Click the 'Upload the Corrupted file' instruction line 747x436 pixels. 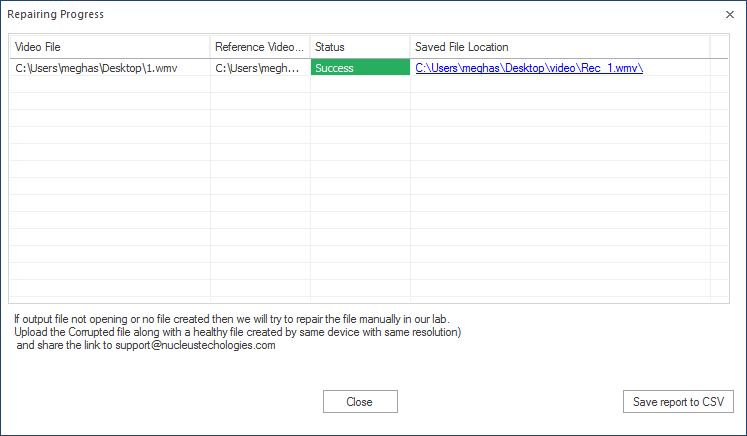click(x=238, y=332)
